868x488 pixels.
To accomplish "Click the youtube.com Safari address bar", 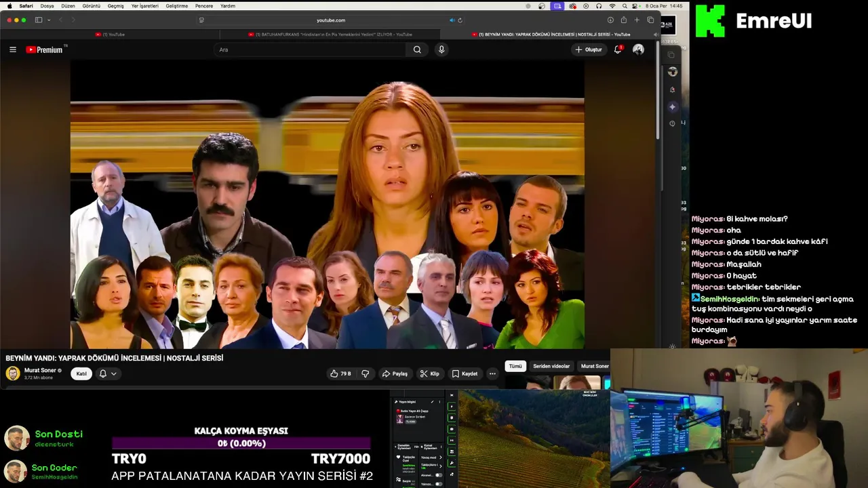I will [330, 20].
